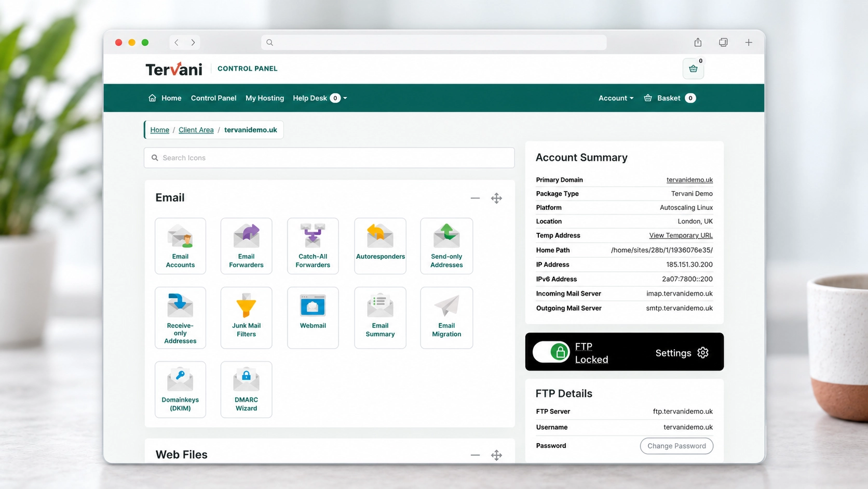Launch Junk Mail Filters
This screenshot has width=868, height=489.
[x=246, y=318]
